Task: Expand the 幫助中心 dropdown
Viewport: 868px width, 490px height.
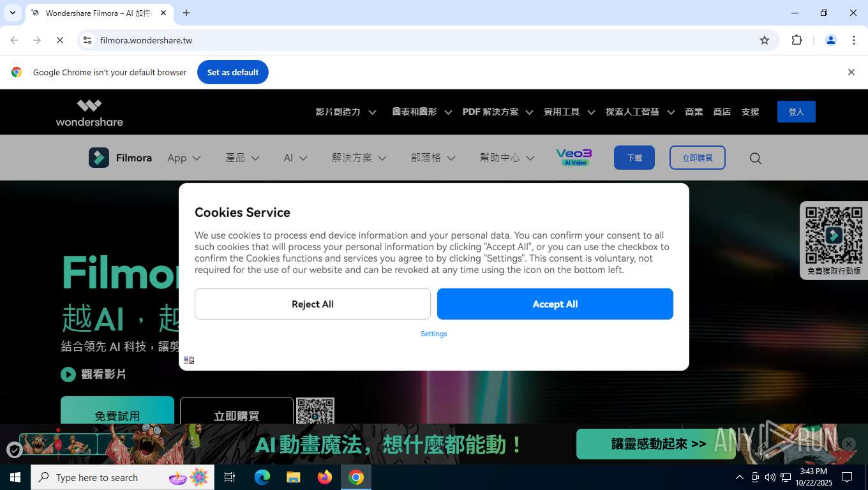Action: click(x=507, y=158)
